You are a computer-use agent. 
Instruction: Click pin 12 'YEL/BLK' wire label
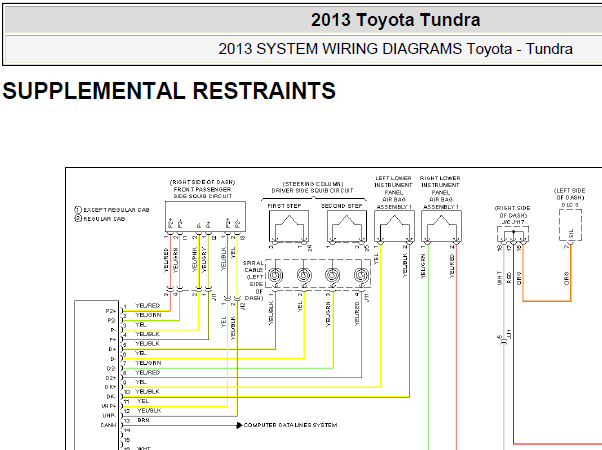[149, 411]
